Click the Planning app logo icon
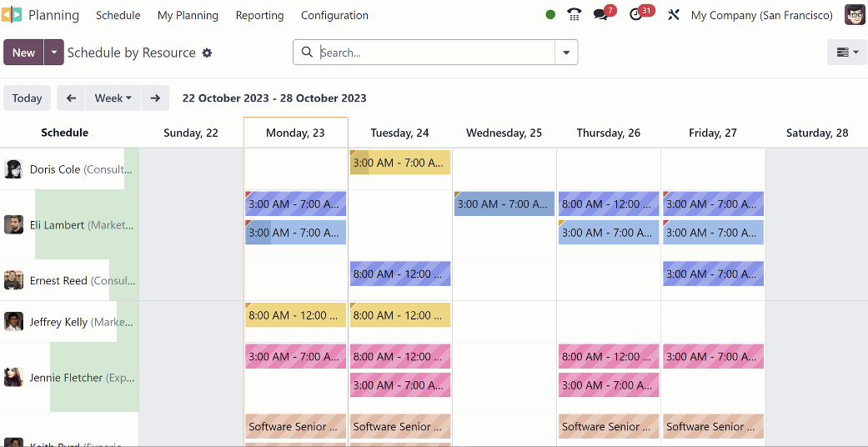This screenshot has height=447, width=868. tap(12, 15)
